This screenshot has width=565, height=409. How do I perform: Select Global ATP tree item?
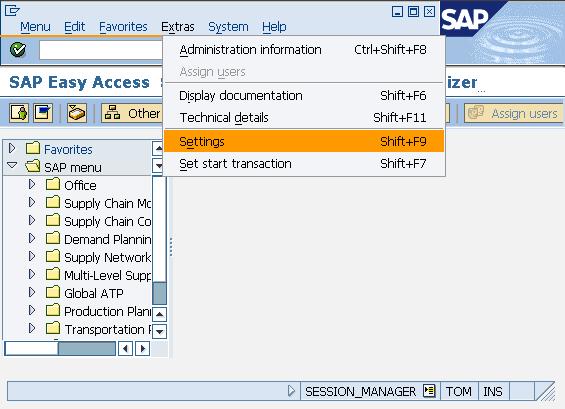tap(94, 293)
